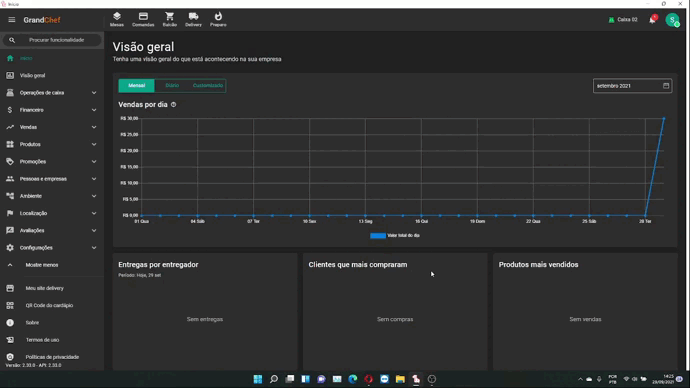The height and width of the screenshot is (388, 690).
Task: Expand Operações de caixa menu chevron
Action: tap(94, 93)
